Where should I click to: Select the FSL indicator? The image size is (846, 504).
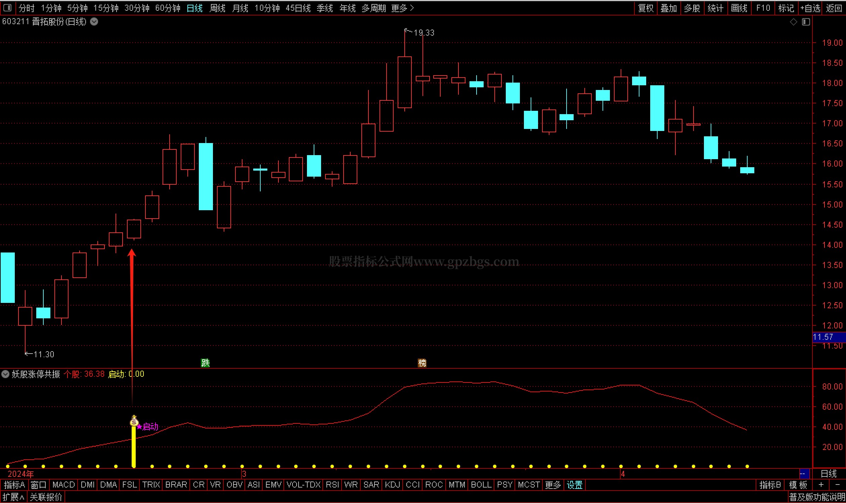(x=129, y=485)
